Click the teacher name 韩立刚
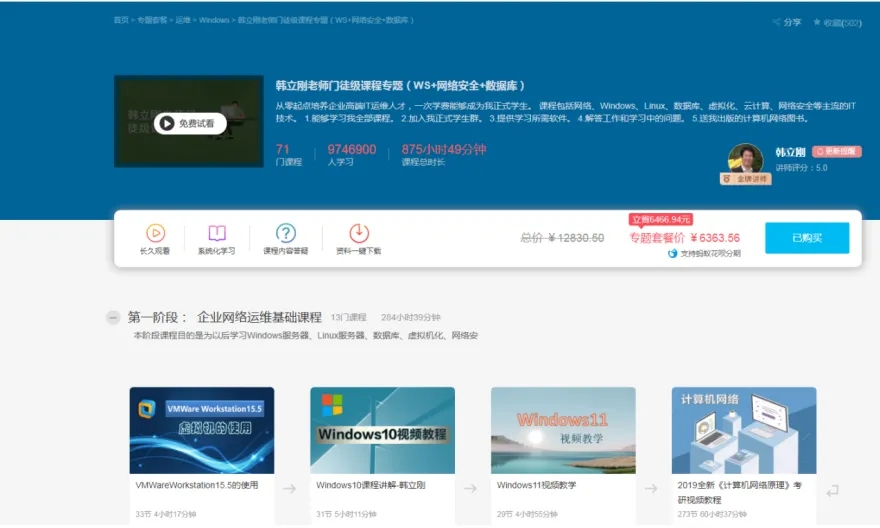Viewport: 880px width, 528px height. click(790, 152)
